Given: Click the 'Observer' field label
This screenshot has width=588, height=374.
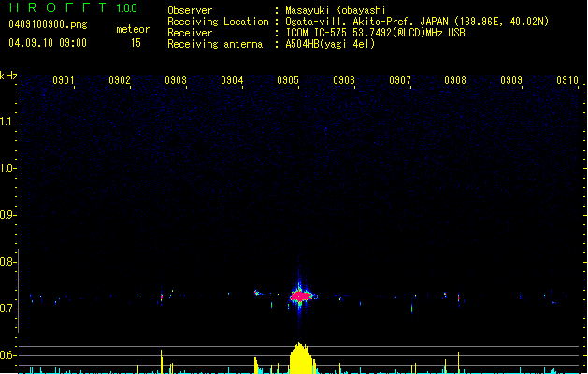Looking at the screenshot, I should coord(190,10).
